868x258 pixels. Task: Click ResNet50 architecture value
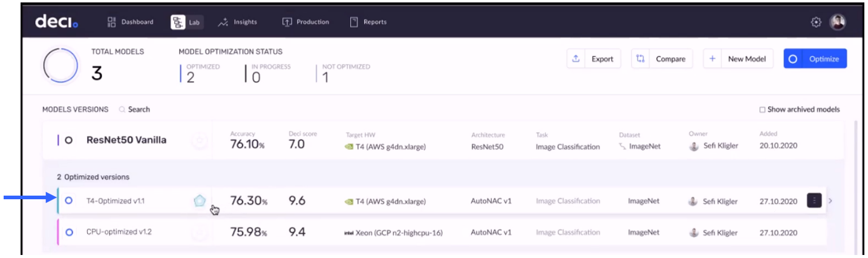[487, 147]
